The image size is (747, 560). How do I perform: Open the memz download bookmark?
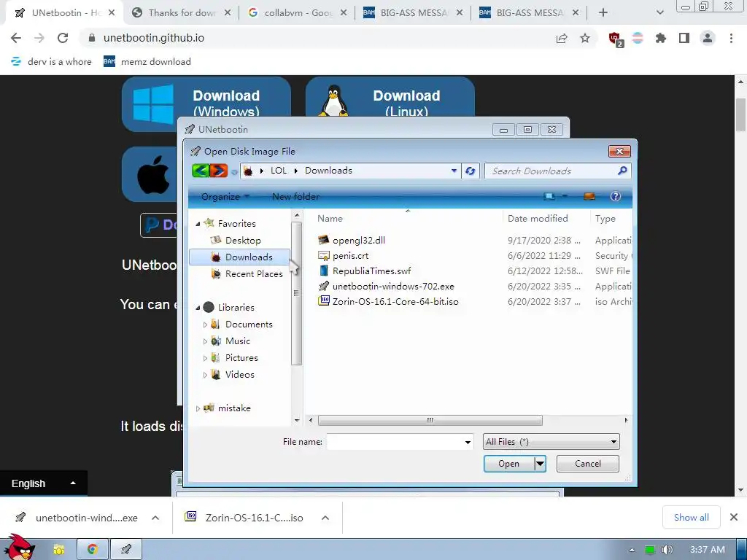tap(147, 61)
